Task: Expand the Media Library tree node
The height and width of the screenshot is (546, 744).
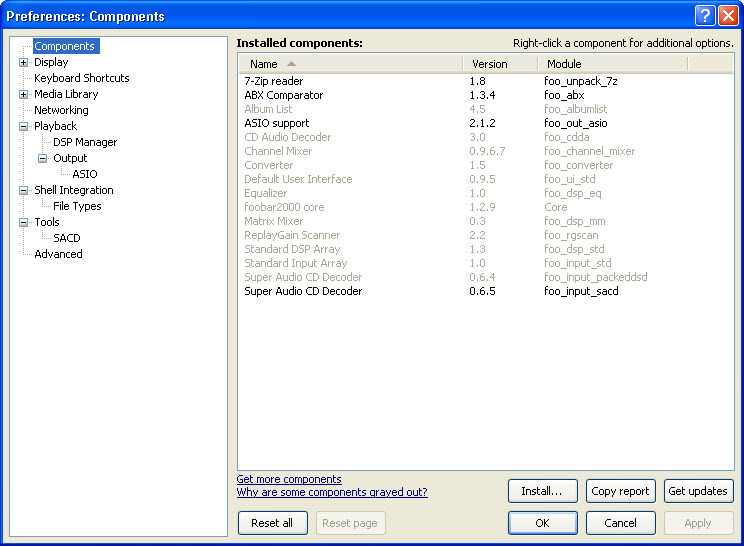Action: tap(23, 94)
